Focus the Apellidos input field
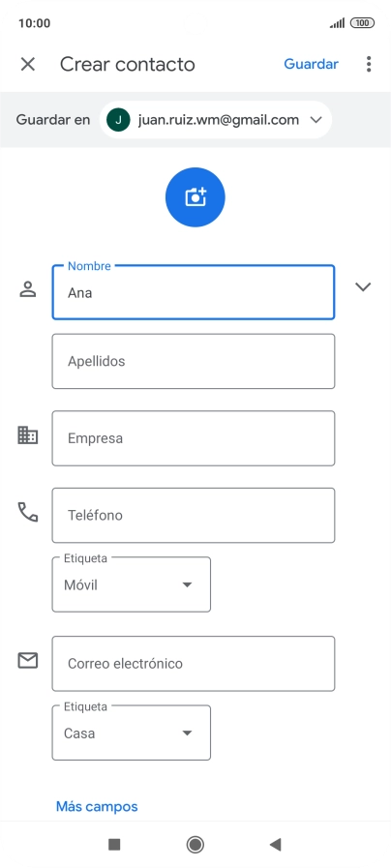 pyautogui.click(x=194, y=361)
